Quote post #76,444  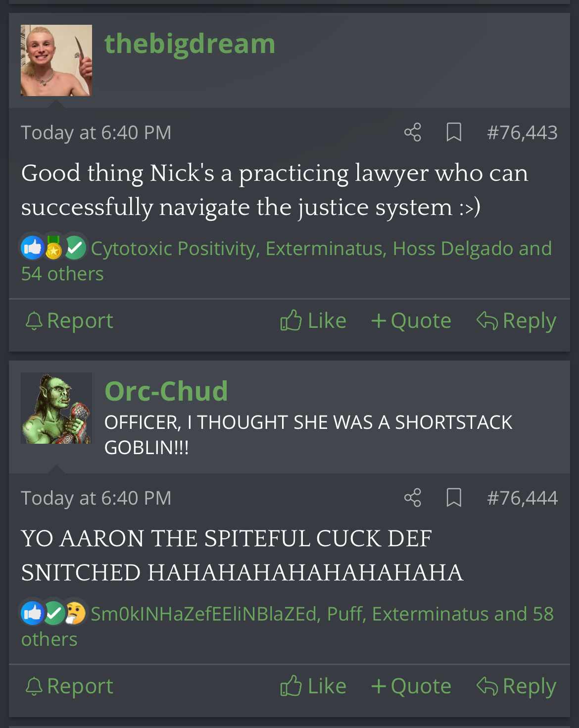tap(411, 686)
